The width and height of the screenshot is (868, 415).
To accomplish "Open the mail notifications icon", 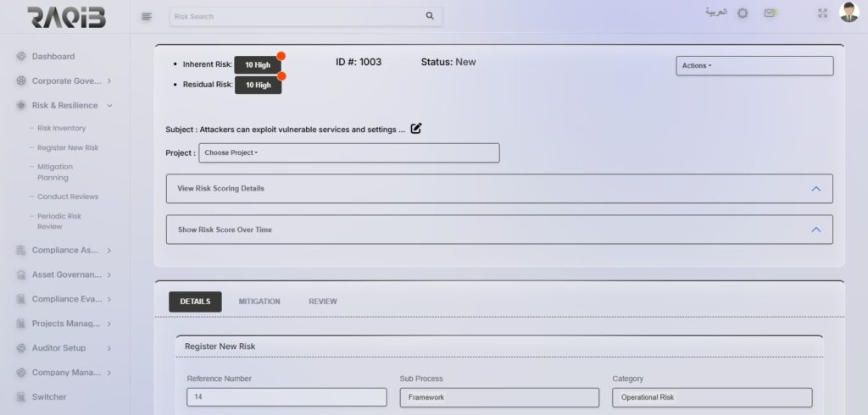I will (x=770, y=14).
